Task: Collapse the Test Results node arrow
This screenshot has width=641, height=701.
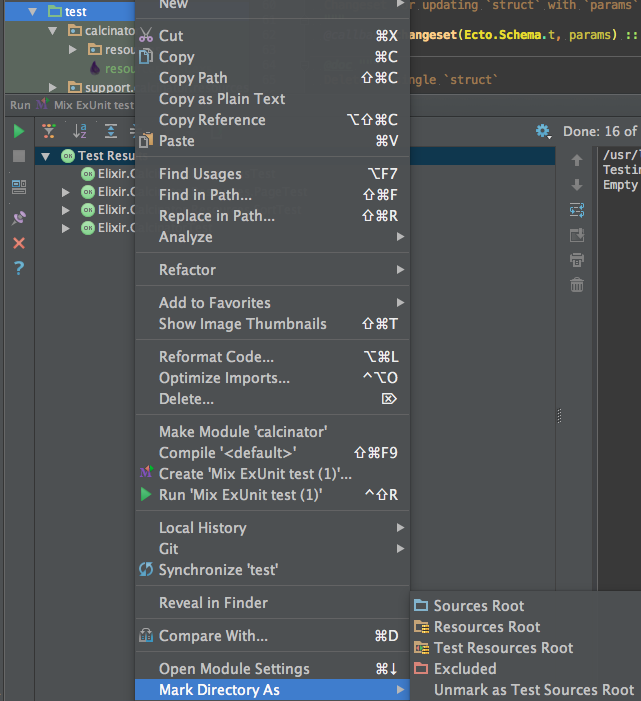Action: tap(45, 156)
